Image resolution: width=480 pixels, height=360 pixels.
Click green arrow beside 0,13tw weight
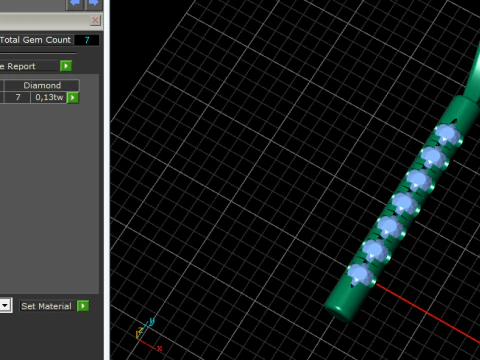73,98
